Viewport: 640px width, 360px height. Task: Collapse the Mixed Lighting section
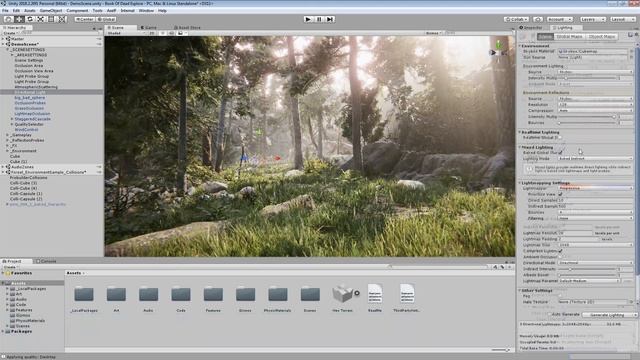tap(520, 147)
